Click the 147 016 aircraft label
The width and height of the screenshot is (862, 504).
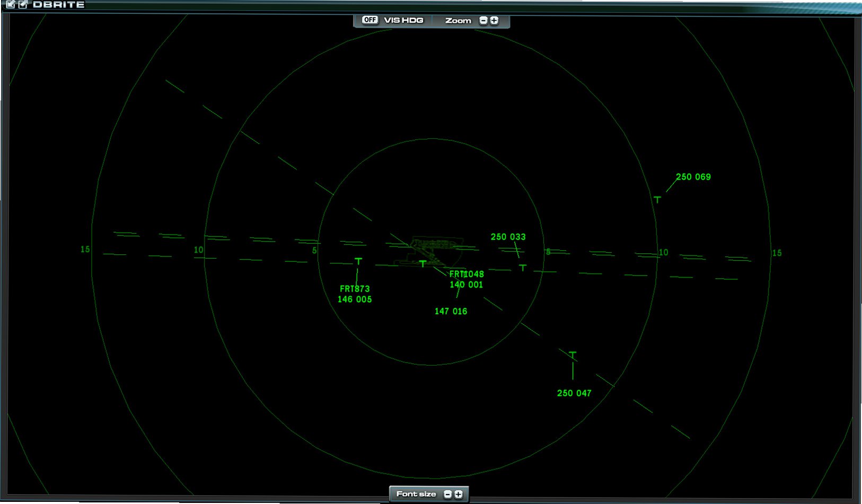451,312
